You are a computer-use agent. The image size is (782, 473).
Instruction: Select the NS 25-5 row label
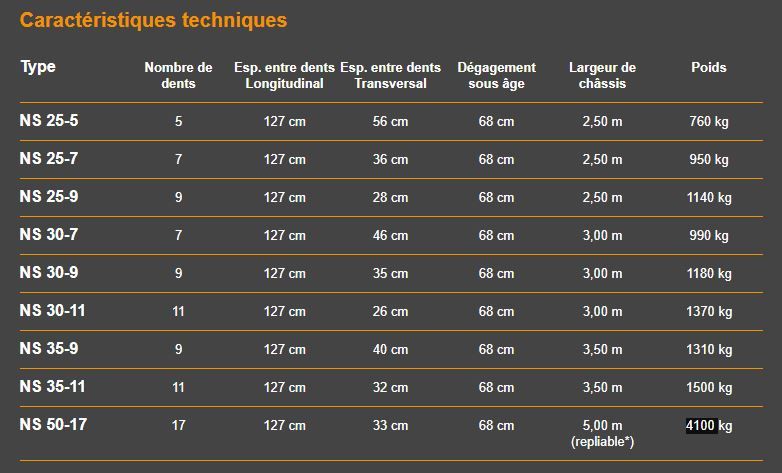[48, 121]
